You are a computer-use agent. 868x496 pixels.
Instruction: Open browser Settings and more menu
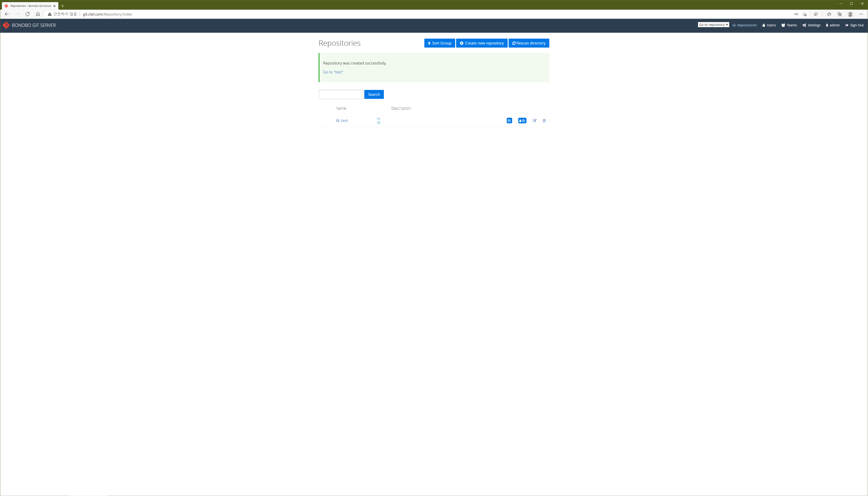(861, 14)
